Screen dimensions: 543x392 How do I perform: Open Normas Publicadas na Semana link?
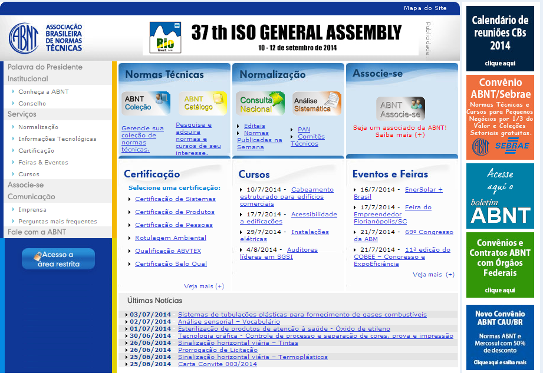(x=259, y=140)
